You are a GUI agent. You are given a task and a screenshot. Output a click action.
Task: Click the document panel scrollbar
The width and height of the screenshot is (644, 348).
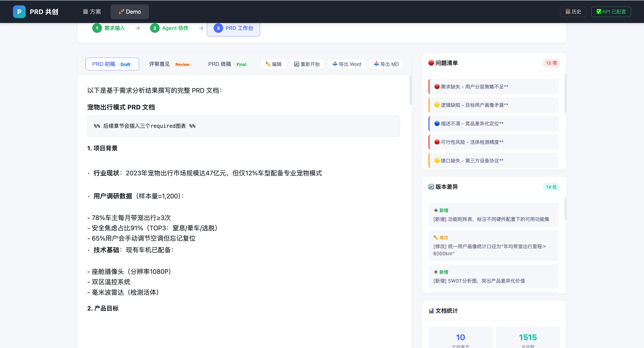pos(411,90)
